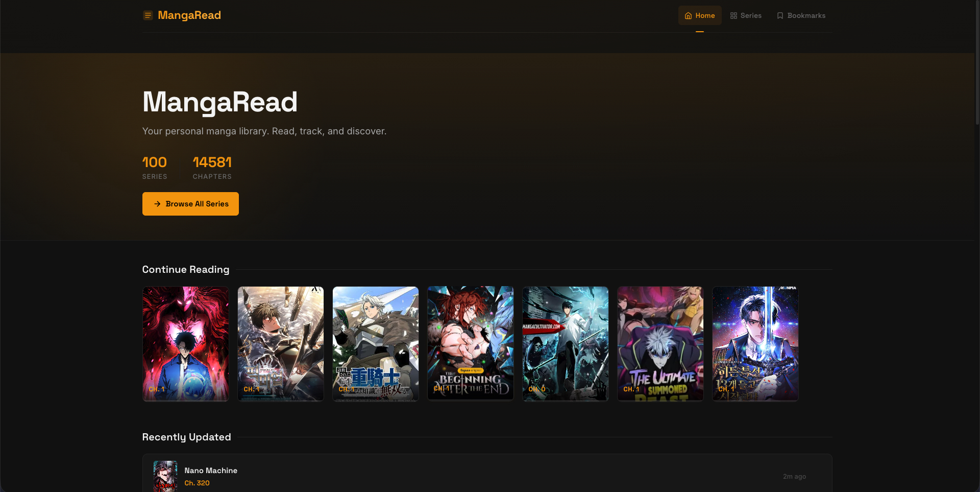Click the MangaRead logo icon in header

[x=148, y=15]
